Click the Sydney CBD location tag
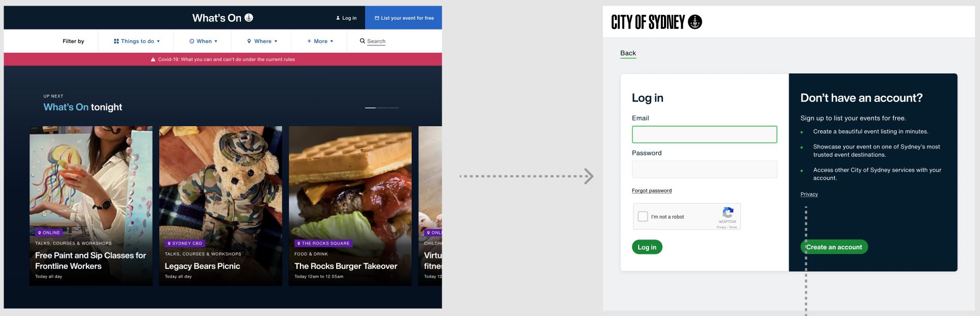 click(x=185, y=243)
